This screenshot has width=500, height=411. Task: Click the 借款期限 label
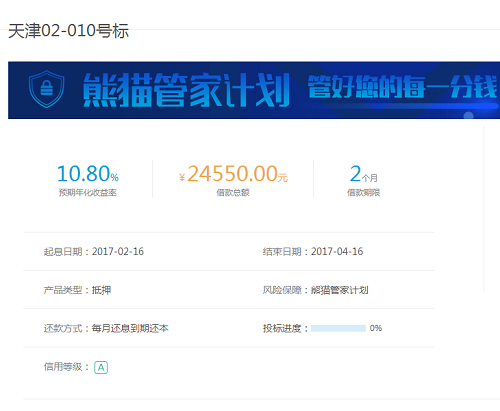click(363, 192)
